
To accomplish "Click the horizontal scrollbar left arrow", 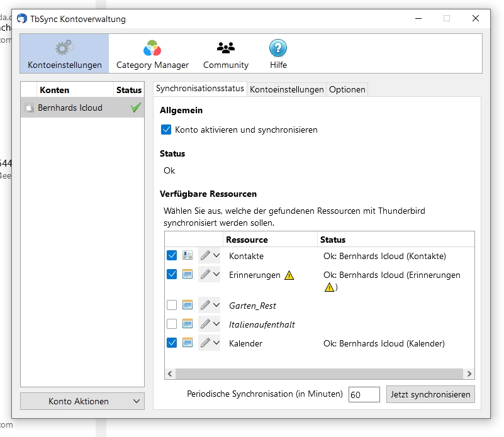I will (x=170, y=373).
